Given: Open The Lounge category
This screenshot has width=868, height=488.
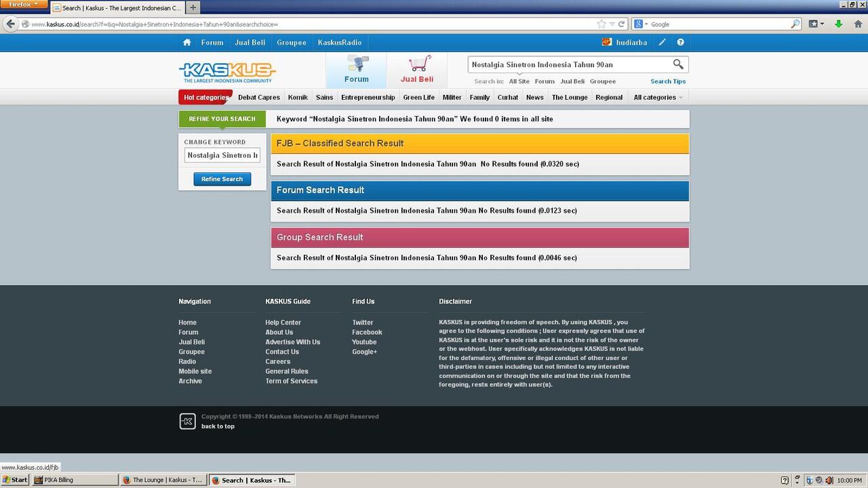Looking at the screenshot, I should tap(570, 98).
